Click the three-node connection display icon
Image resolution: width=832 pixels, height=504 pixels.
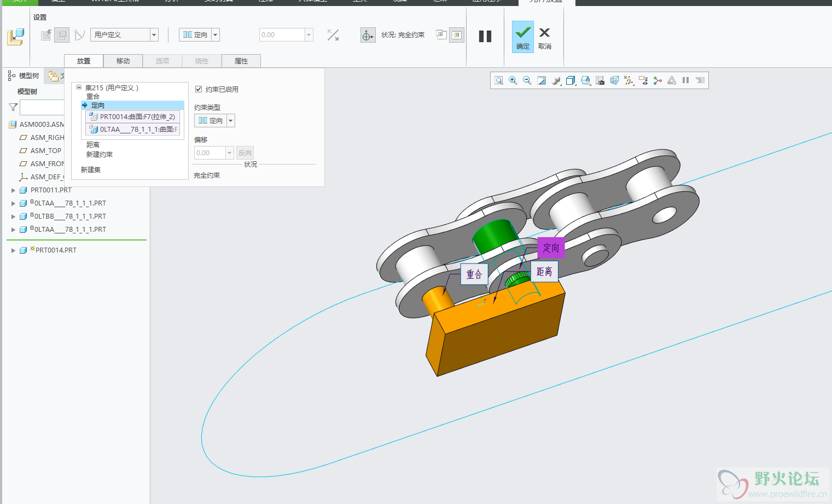[658, 80]
